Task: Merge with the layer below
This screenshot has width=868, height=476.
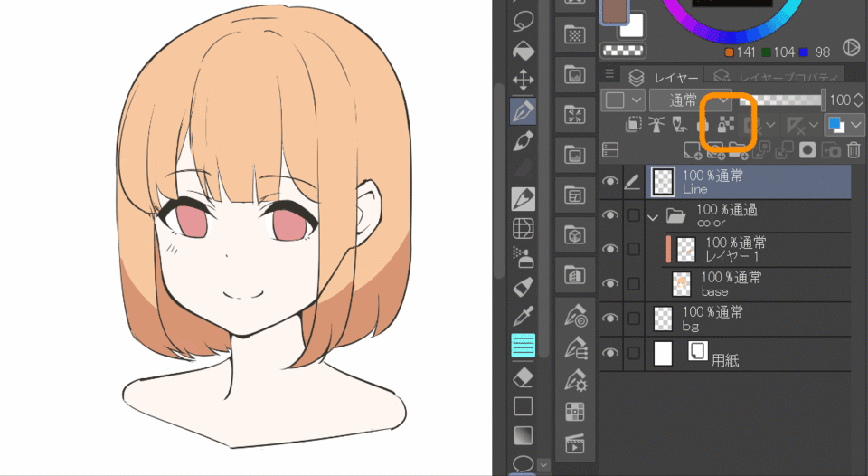Action: coord(785,149)
